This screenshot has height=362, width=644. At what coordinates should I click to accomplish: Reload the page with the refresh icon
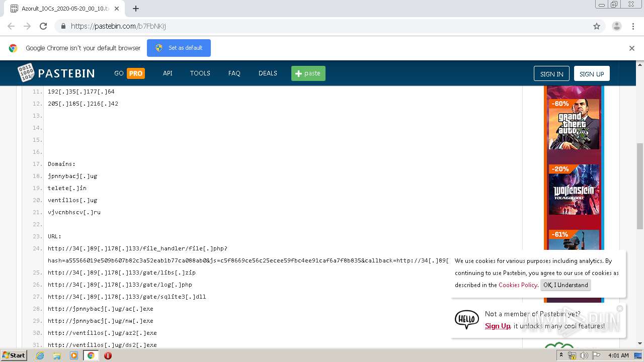click(x=43, y=26)
